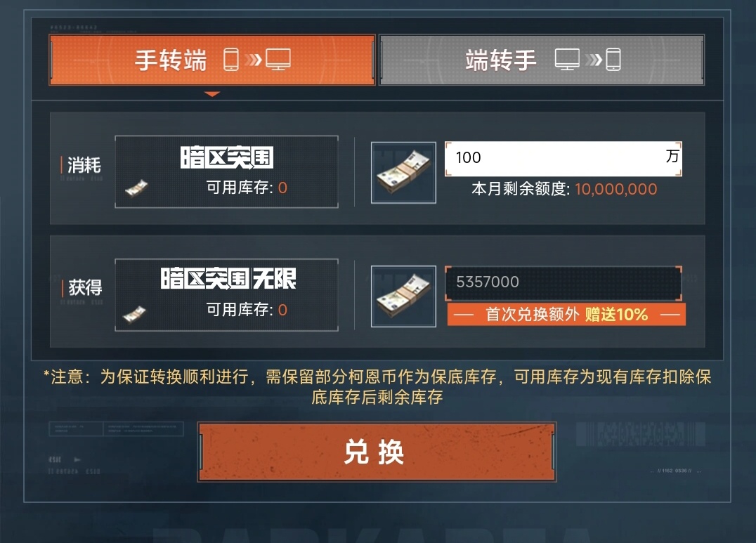756x543 pixels.
Task: Click the monitor icon in 端转手 tab
Action: click(567, 60)
